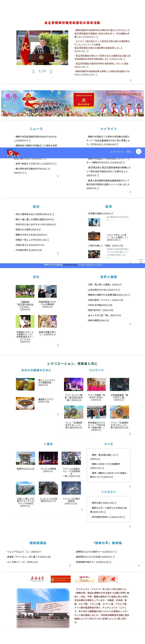This screenshot has width=145, height=644.
Task: Open the 凱旋門 Arch of Triumph thumbnail
Action: (x=25, y=458)
